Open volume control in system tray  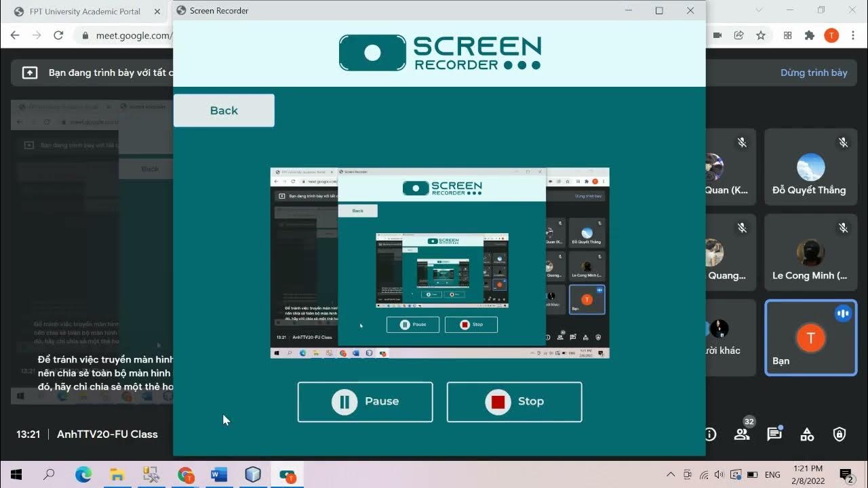(719, 474)
